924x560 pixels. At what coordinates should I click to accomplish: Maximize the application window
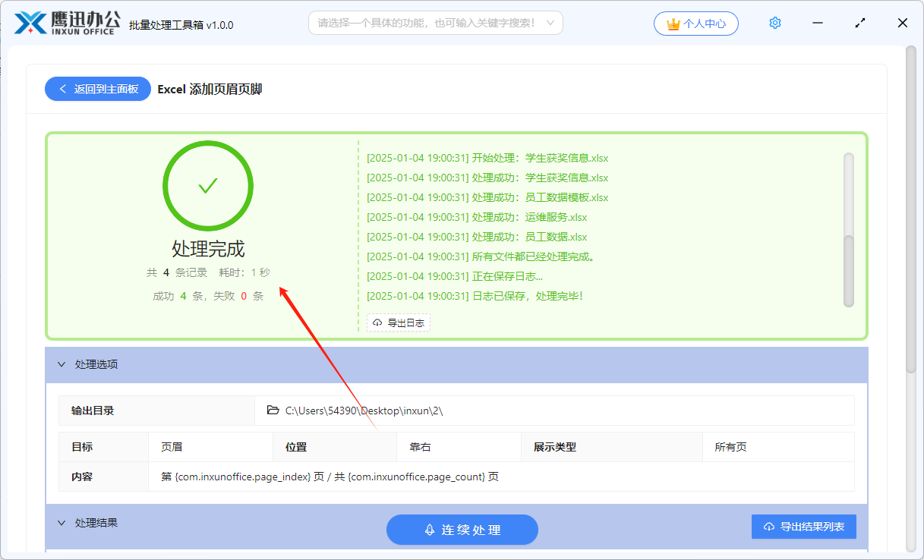coord(860,24)
